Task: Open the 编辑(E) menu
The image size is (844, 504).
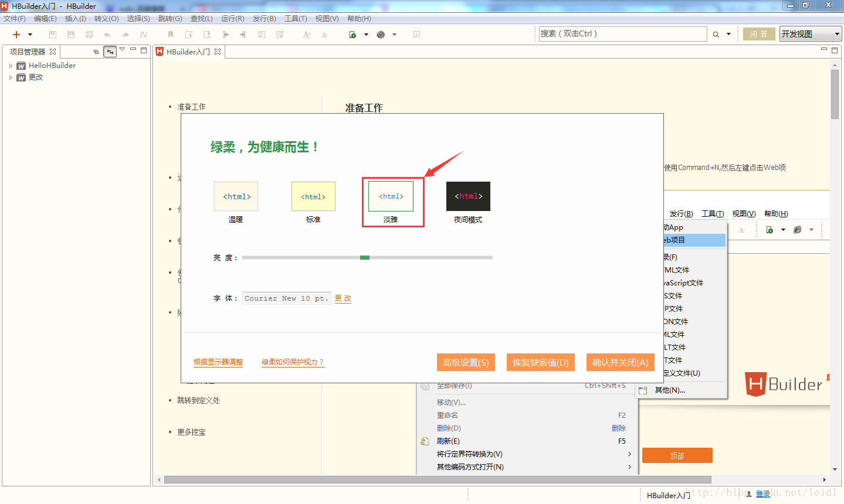Action: pyautogui.click(x=45, y=19)
